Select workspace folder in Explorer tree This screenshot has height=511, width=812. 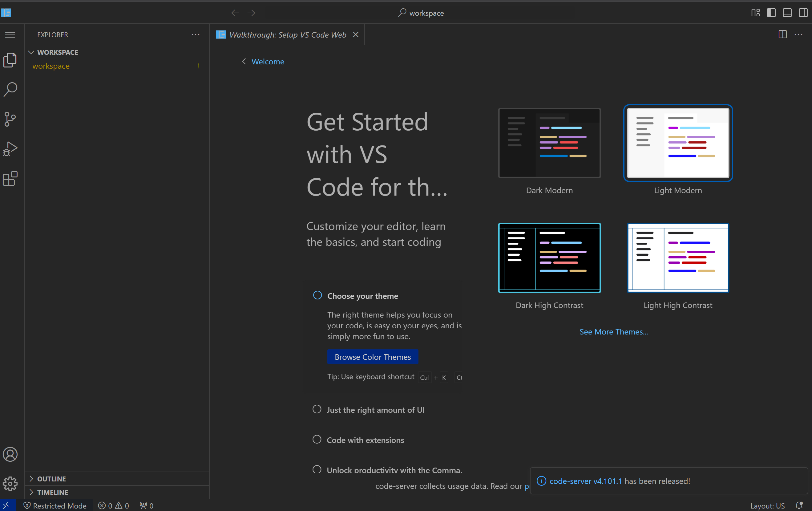[x=117, y=66]
